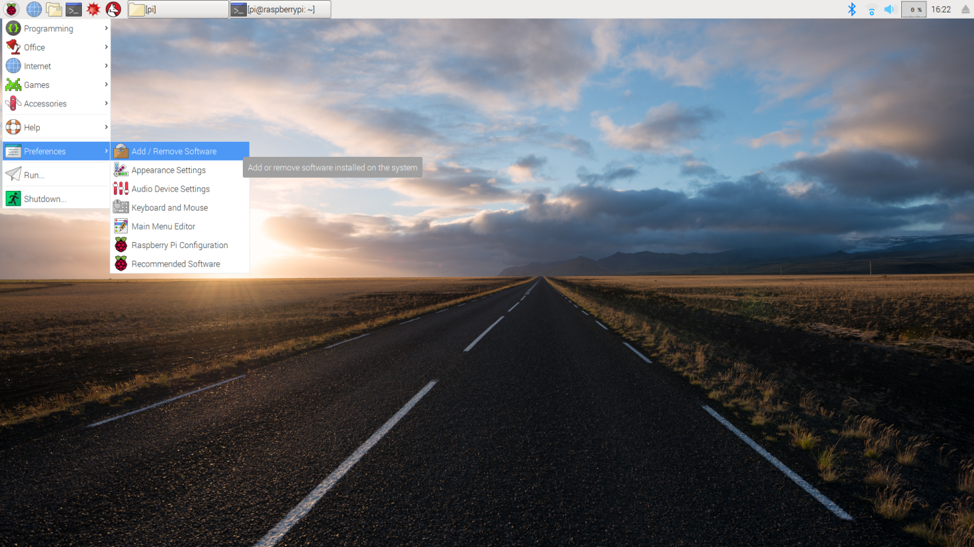Open Add / Remove Software
Image resolution: width=974 pixels, height=547 pixels.
point(180,151)
